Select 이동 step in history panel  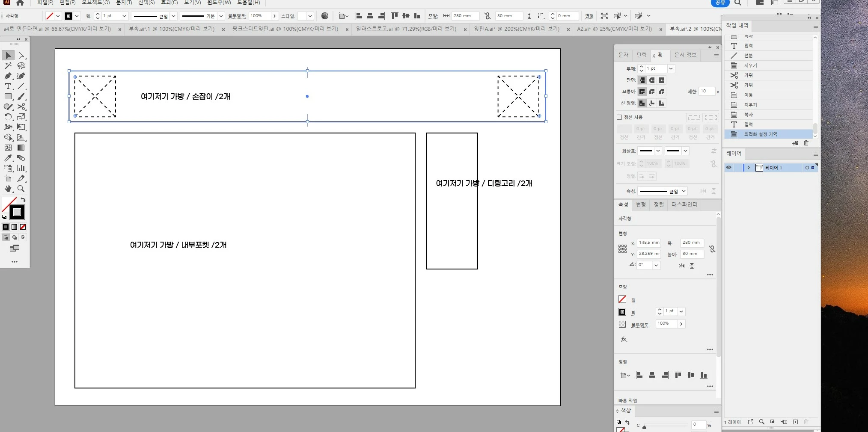(769, 95)
